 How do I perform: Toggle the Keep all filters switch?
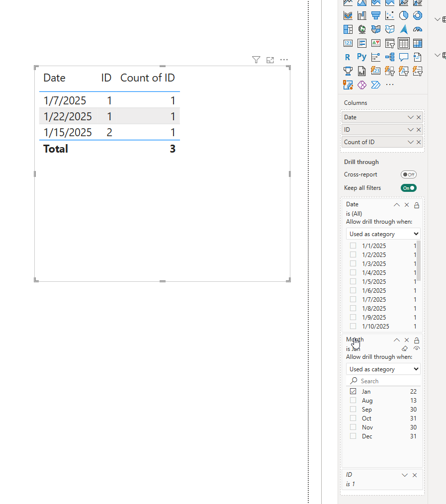point(408,188)
